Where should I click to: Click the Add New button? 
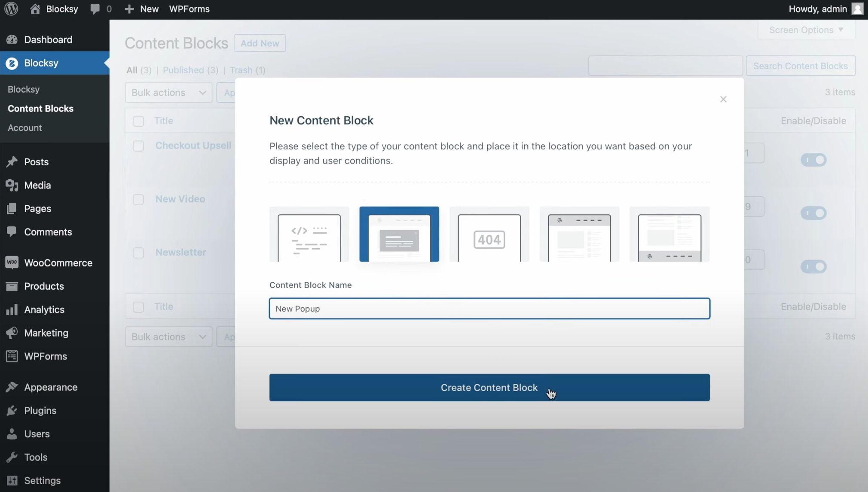tap(260, 43)
